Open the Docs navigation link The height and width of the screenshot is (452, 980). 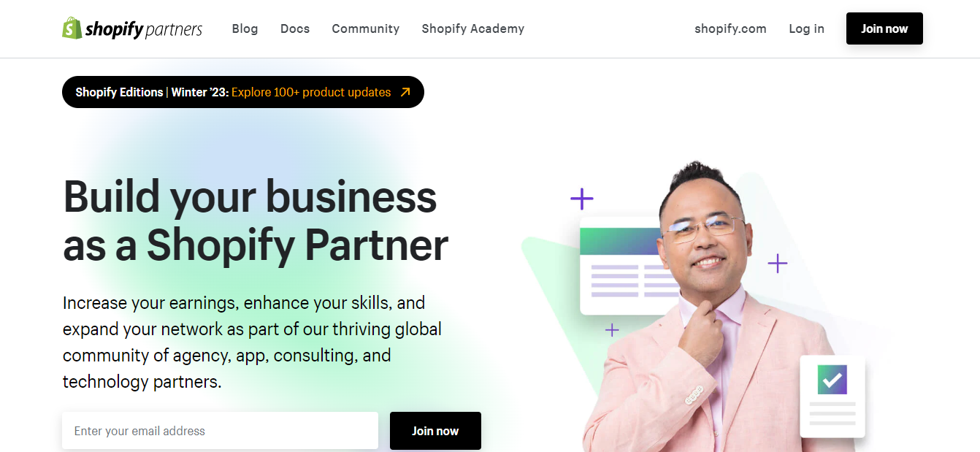295,28
